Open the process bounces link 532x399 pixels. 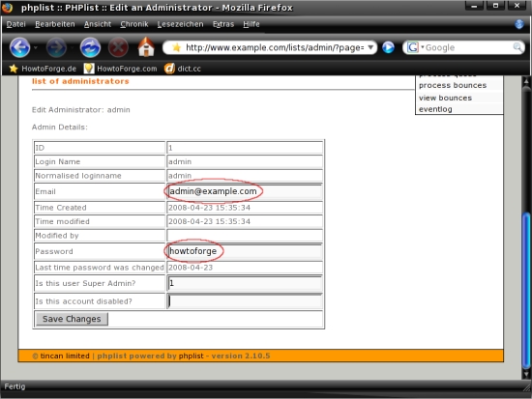click(x=453, y=85)
